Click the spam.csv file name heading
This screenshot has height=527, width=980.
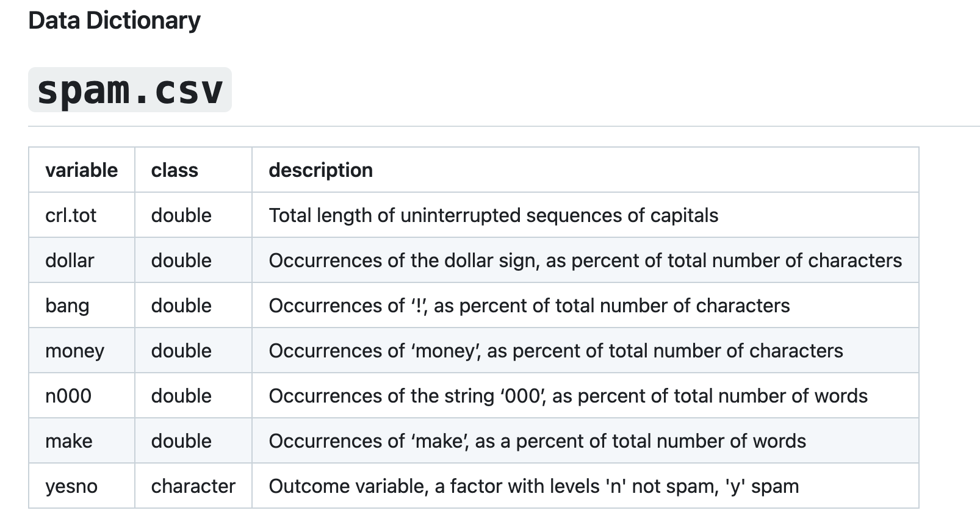129,90
